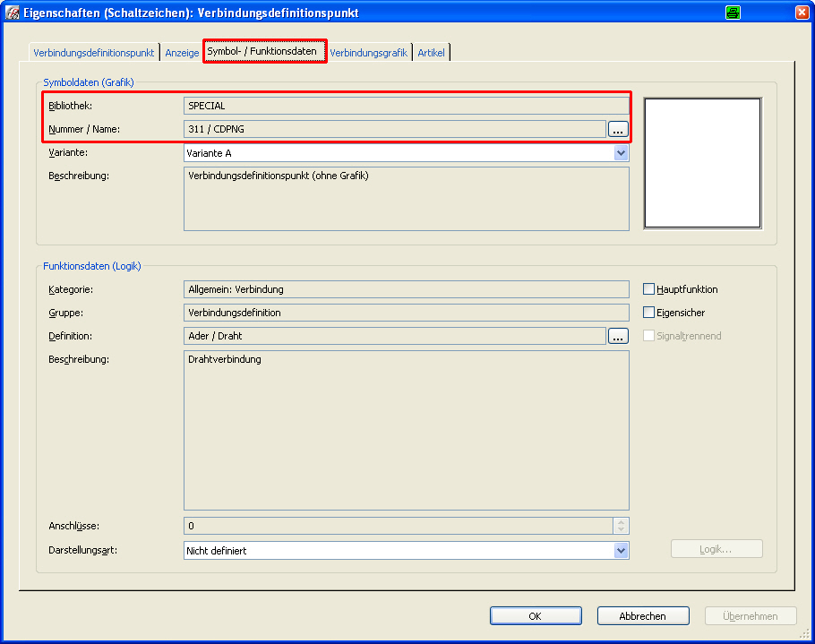
Task: Click the Bibliothek field showing SPECIAL
Action: pos(407,106)
